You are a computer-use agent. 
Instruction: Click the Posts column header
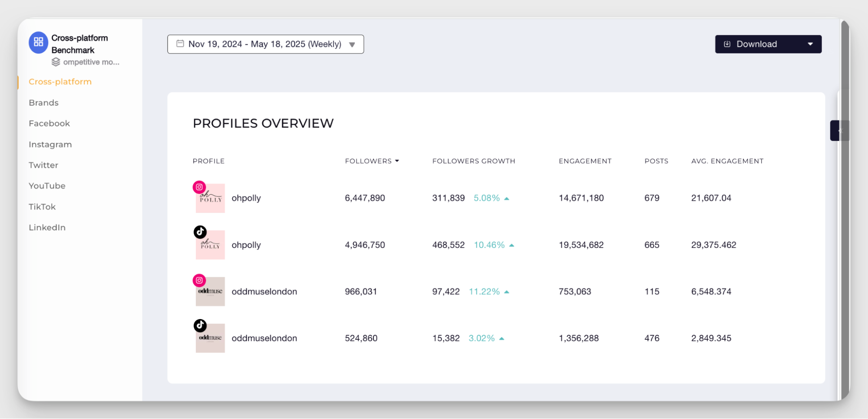point(656,161)
